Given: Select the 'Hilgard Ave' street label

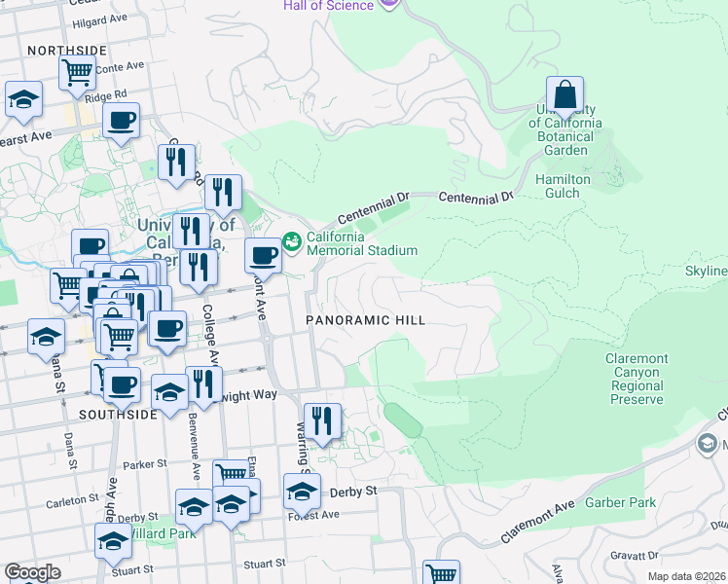Looking at the screenshot, I should click(x=100, y=21).
